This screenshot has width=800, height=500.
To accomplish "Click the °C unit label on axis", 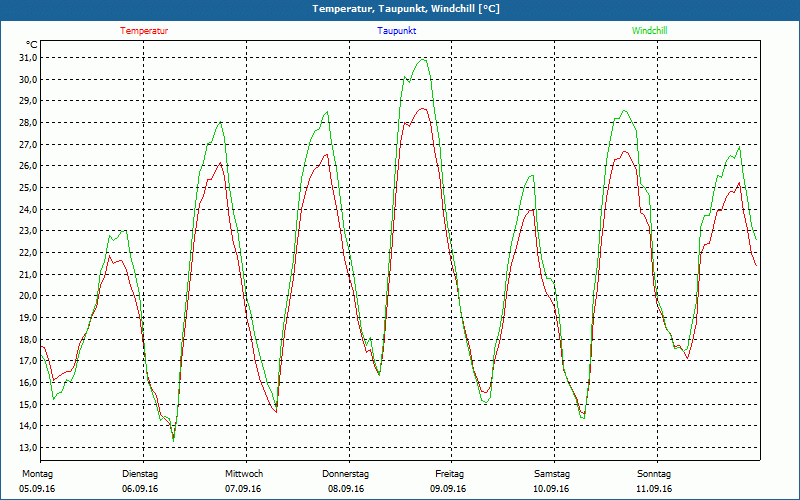I will [32, 45].
